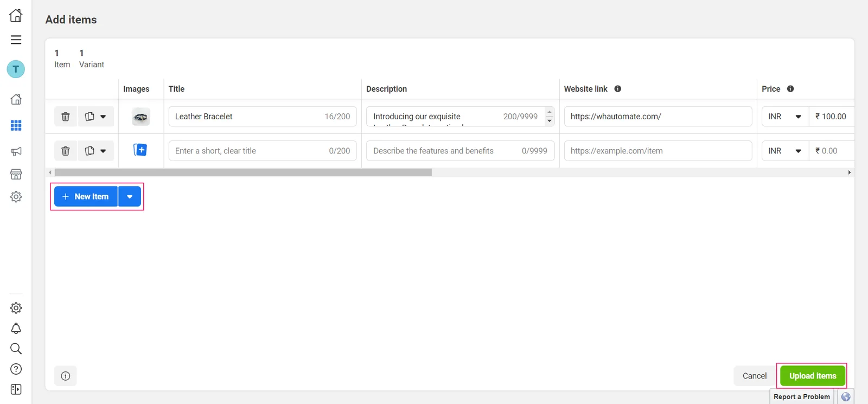This screenshot has width=868, height=404.
Task: Open the notifications bell icon
Action: 16,329
